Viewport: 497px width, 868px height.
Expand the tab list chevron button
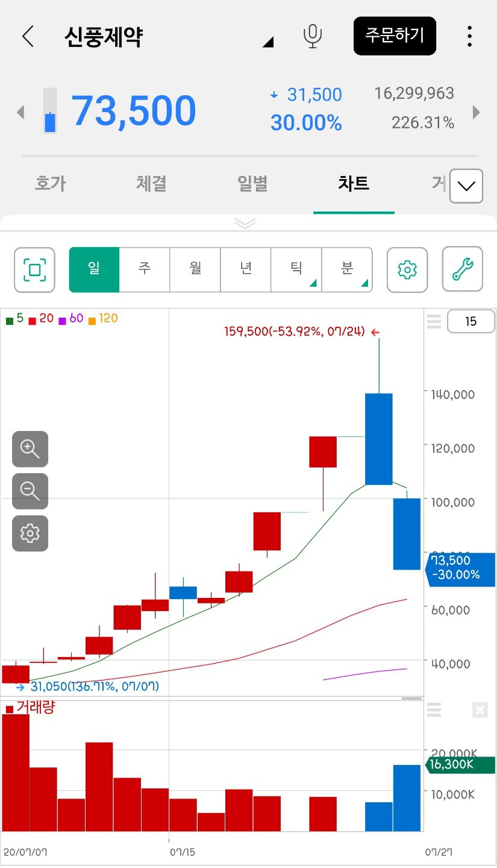466,186
